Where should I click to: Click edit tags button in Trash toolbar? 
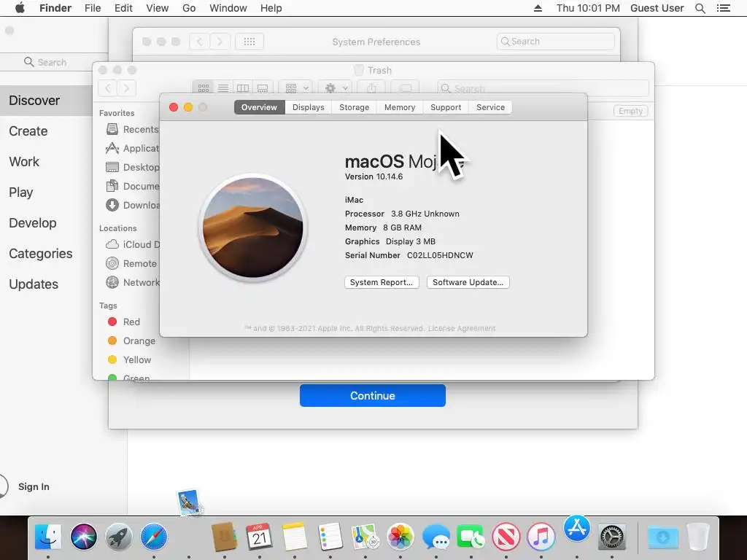pyautogui.click(x=405, y=88)
